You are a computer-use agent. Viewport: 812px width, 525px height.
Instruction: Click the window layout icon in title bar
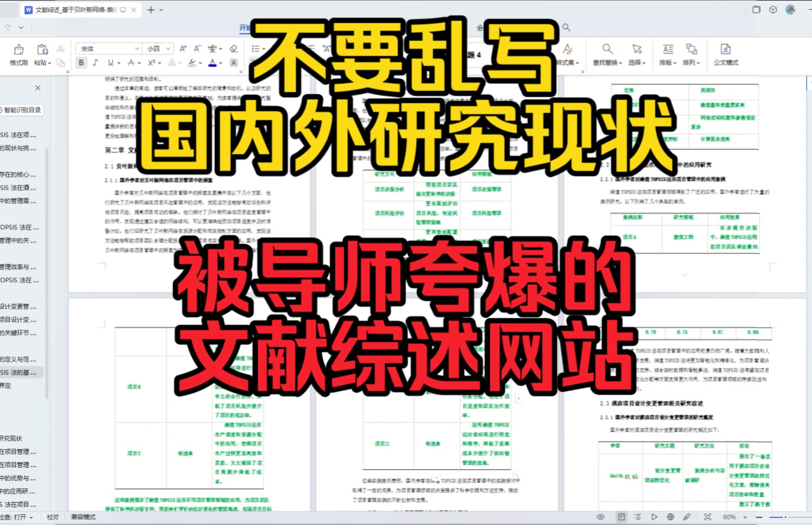[x=756, y=10]
